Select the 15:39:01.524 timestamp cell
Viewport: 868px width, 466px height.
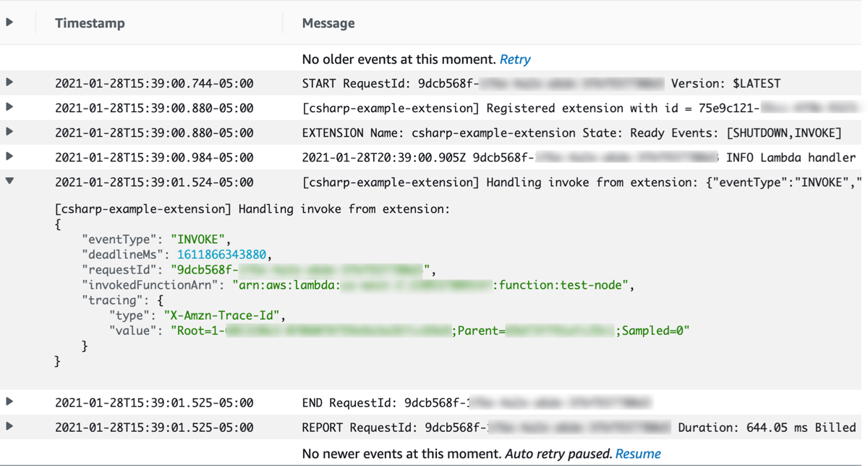[x=154, y=182]
